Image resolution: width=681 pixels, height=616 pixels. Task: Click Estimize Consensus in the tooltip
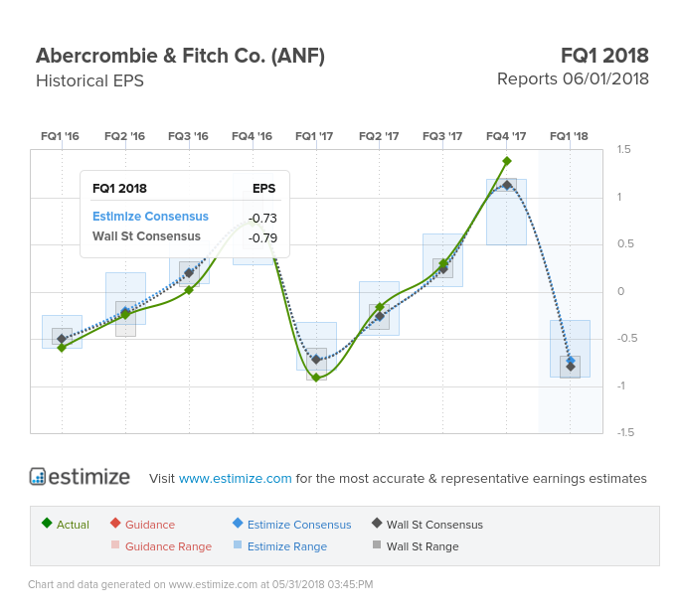coord(150,217)
